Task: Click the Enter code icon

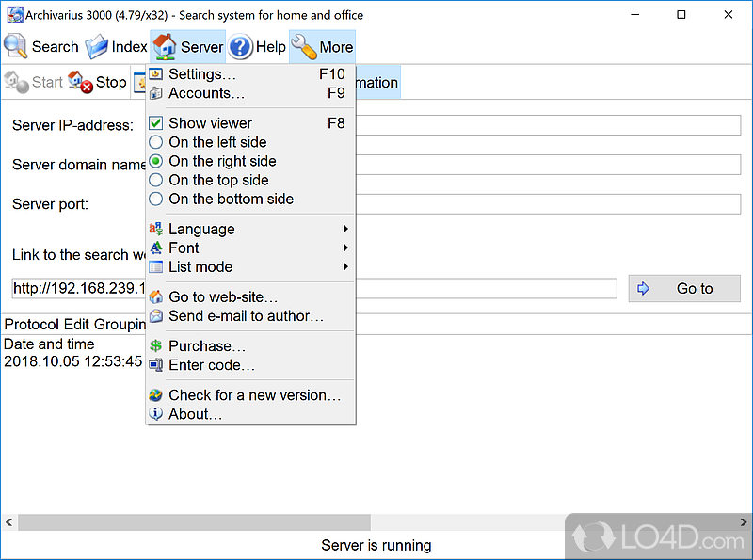Action: [x=155, y=365]
